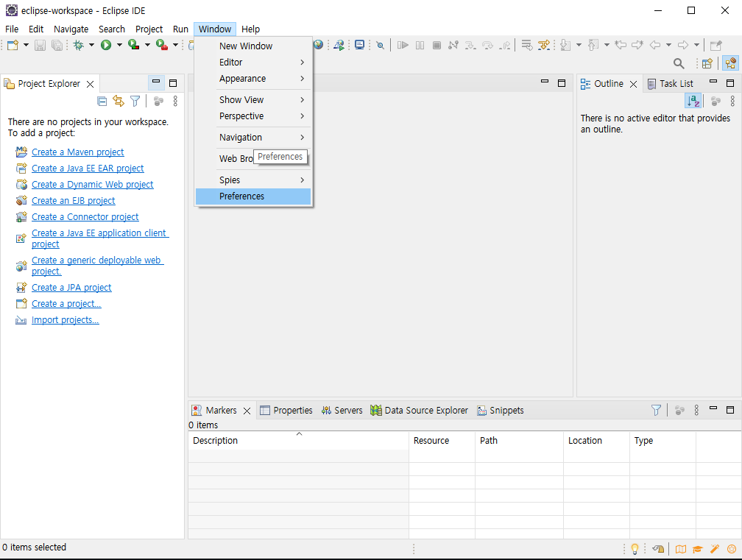Toggle alphabetical Sort in Outline view
The image size is (742, 560).
[693, 101]
